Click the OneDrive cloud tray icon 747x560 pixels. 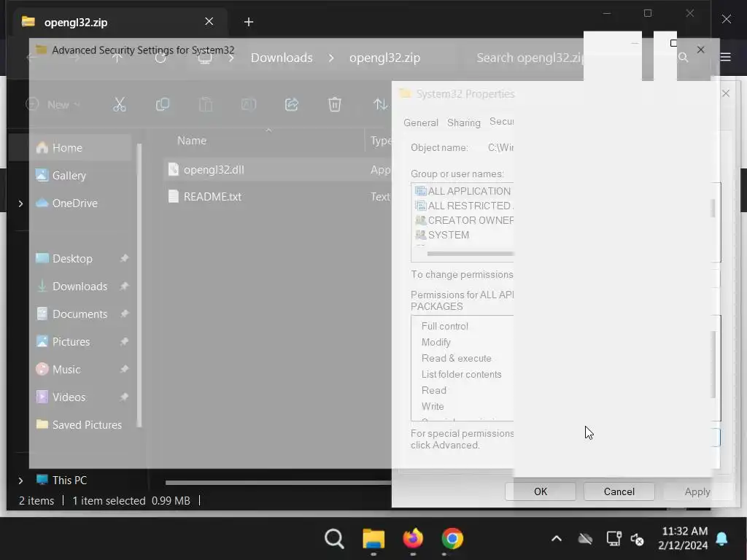click(x=585, y=539)
